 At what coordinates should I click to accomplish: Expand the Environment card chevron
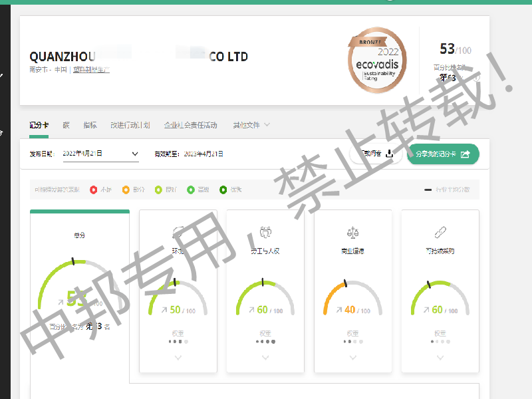tap(178, 358)
